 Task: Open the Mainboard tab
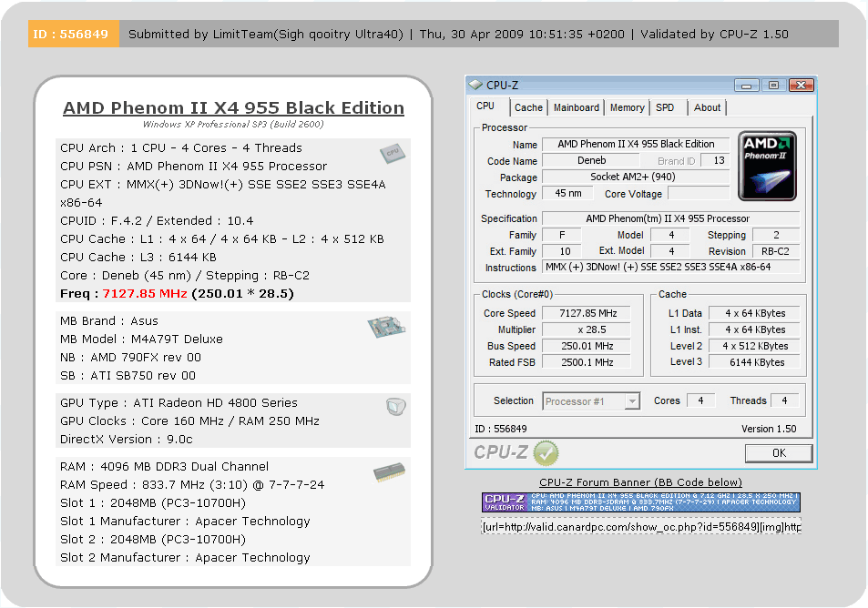(x=577, y=108)
